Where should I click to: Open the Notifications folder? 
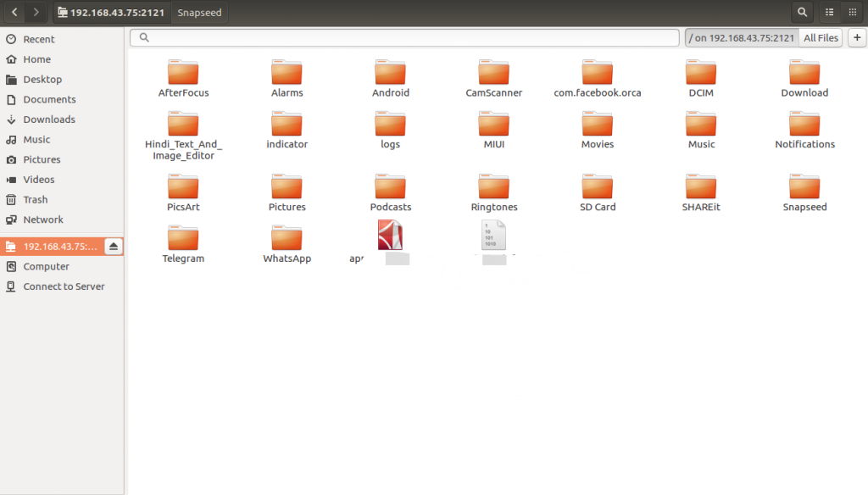[x=804, y=131]
